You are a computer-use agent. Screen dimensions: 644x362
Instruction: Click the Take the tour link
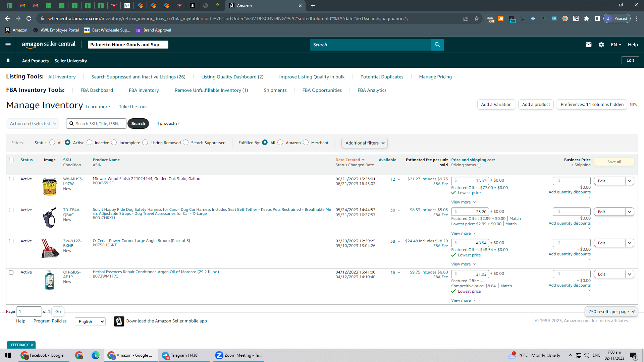[133, 107]
